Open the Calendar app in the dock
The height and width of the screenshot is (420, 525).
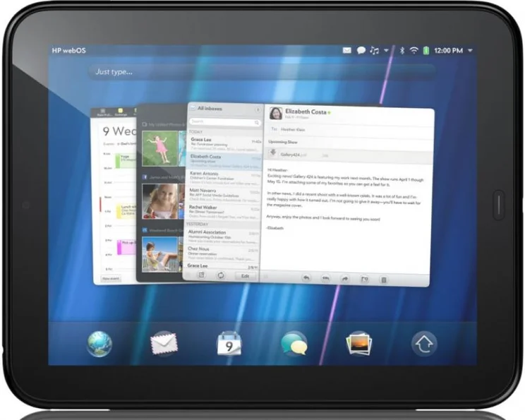click(229, 343)
